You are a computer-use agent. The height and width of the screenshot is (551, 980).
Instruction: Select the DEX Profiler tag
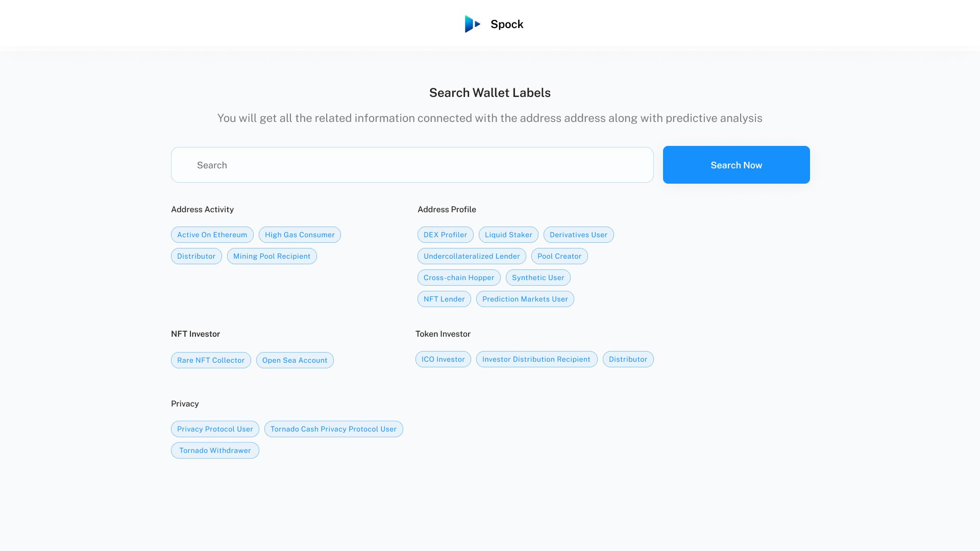445,235
